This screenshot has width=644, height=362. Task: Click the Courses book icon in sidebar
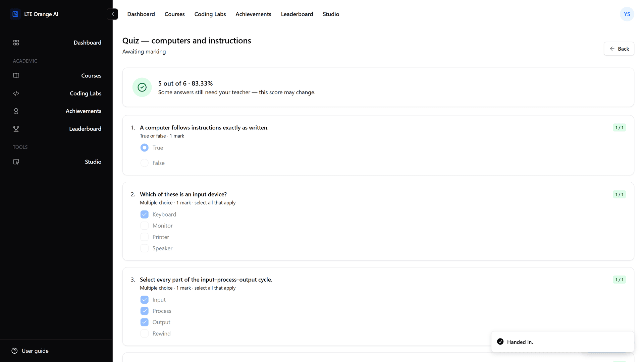(x=16, y=76)
